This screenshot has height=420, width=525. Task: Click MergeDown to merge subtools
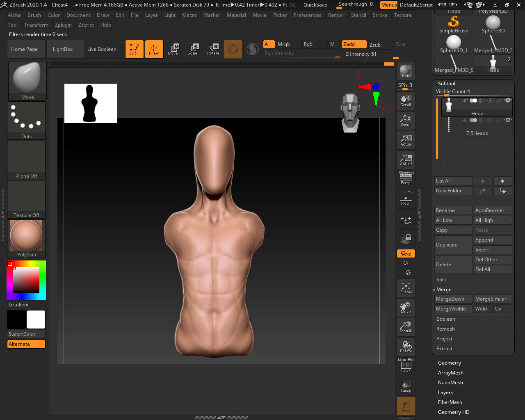point(453,299)
